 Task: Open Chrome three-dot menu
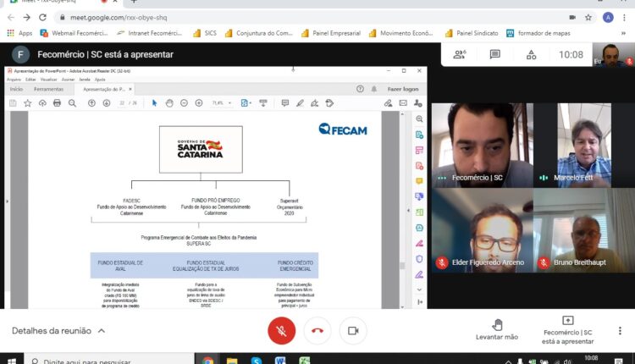624,18
